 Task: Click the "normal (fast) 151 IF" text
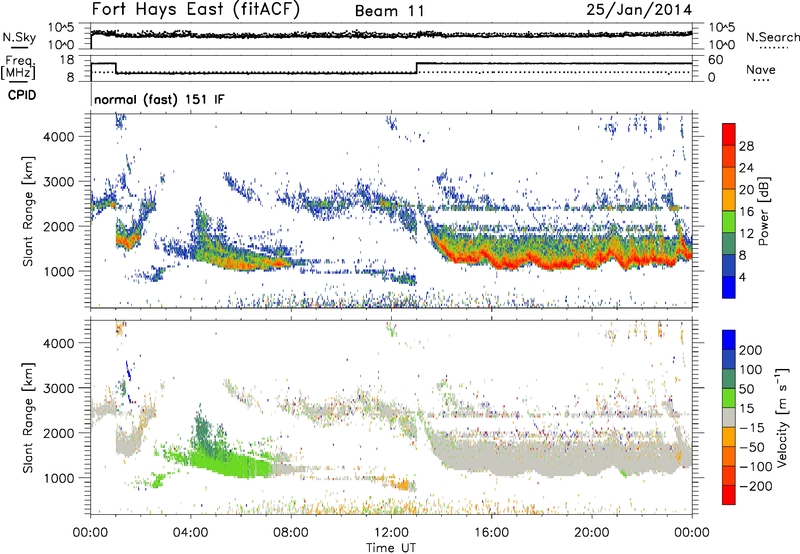(159, 99)
